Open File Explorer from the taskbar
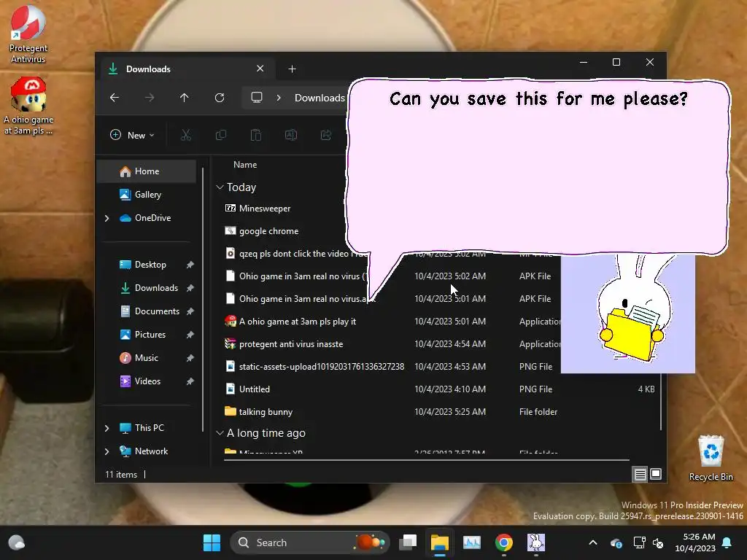The image size is (747, 560). pyautogui.click(x=440, y=542)
